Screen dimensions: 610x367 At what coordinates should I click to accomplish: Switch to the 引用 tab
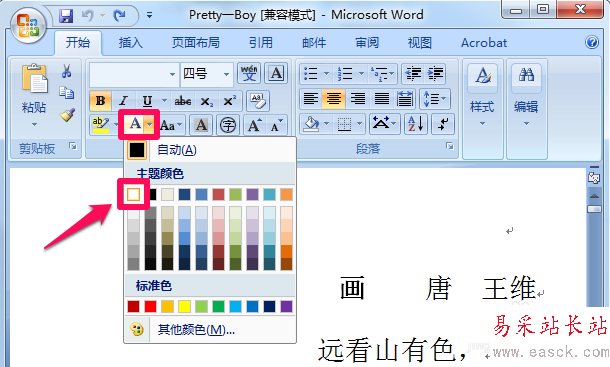(x=261, y=42)
